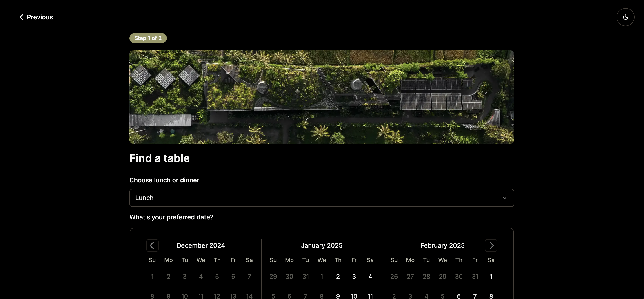Click the back chevron beside Previous

pyautogui.click(x=22, y=17)
